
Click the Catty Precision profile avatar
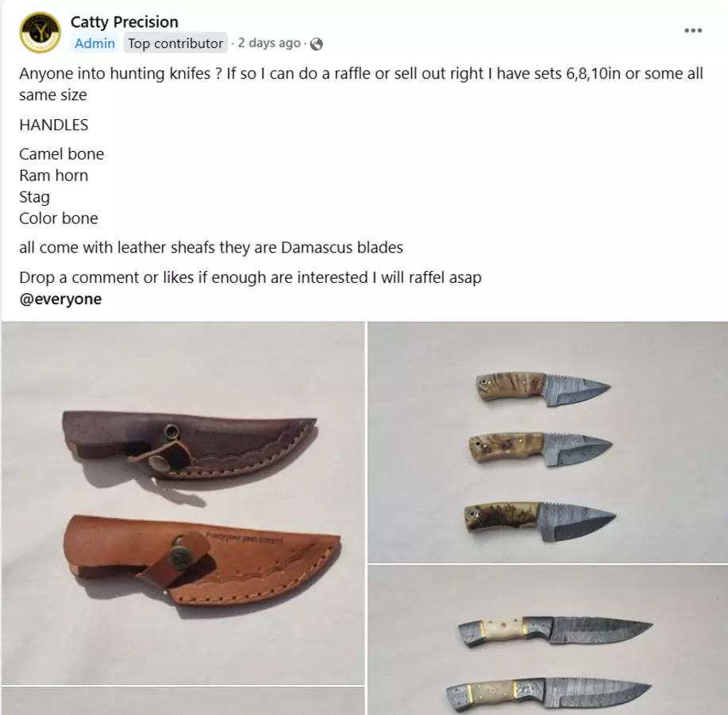tap(40, 33)
